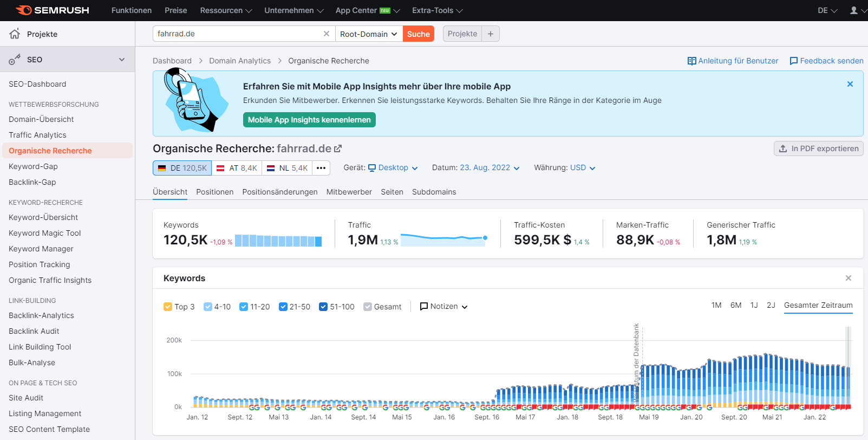The height and width of the screenshot is (440, 868).
Task: Open Keyword Magic Tool in sidebar
Action: click(44, 233)
